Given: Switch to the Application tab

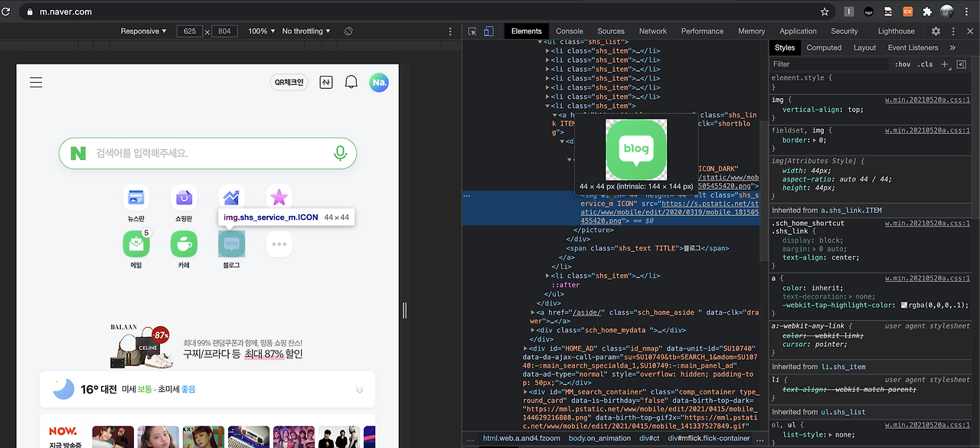Looking at the screenshot, I should (x=798, y=31).
